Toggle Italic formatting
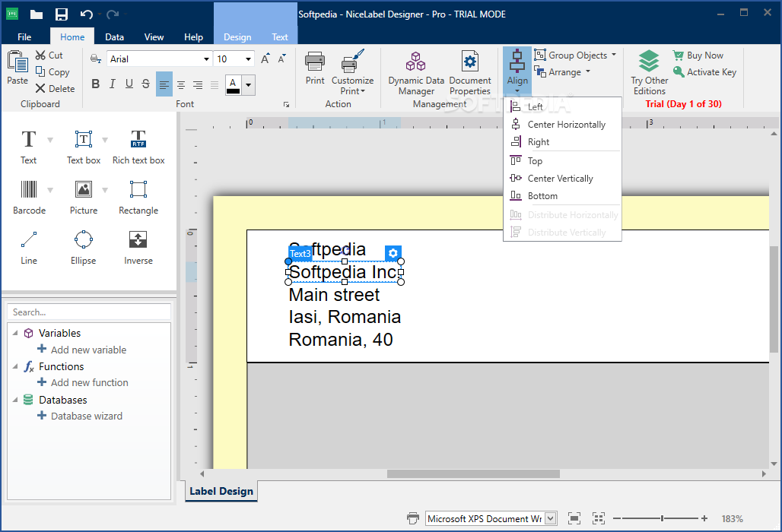 click(x=113, y=84)
